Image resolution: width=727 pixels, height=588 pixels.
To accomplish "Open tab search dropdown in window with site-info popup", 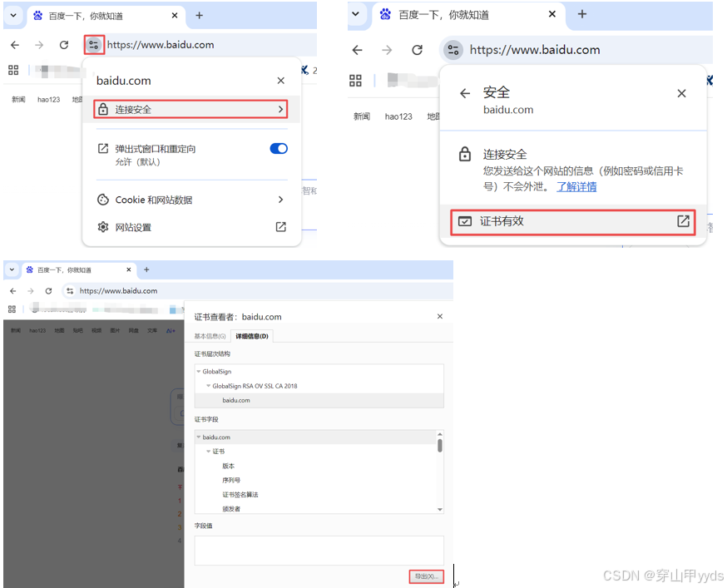I will 13,15.
